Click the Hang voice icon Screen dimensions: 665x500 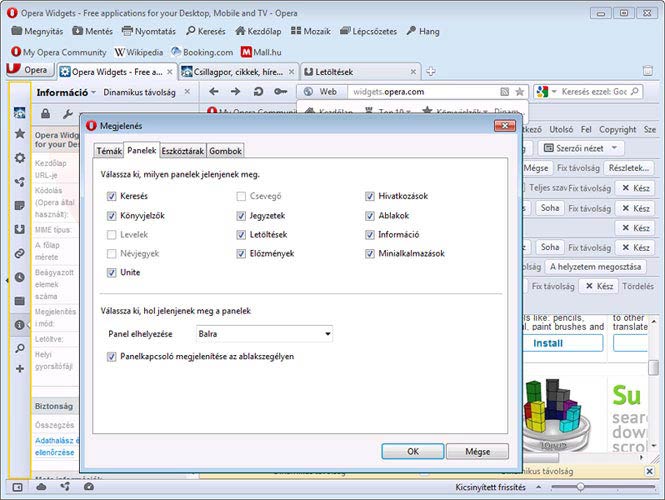click(x=411, y=31)
